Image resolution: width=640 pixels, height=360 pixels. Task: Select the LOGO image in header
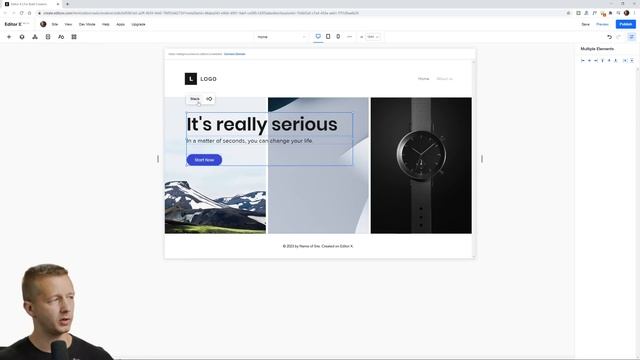point(200,79)
